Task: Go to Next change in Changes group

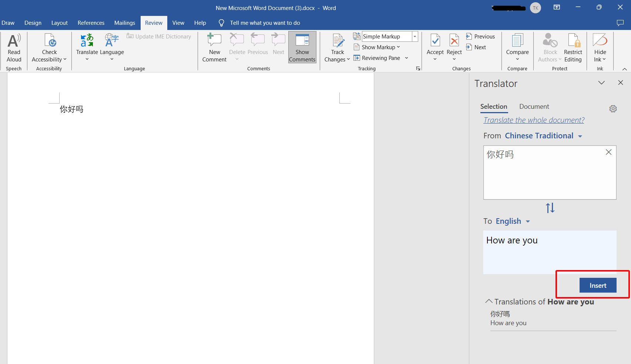Action: pyautogui.click(x=476, y=47)
